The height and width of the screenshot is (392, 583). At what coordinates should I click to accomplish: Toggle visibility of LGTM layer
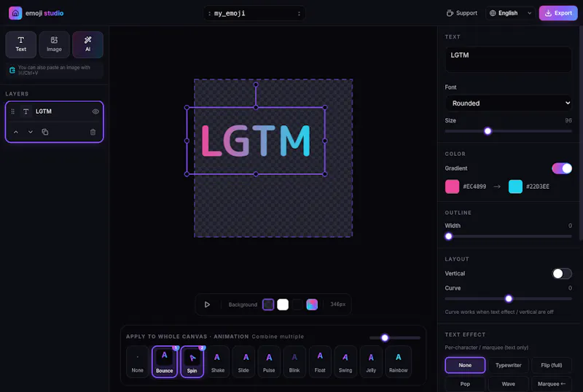tap(95, 111)
